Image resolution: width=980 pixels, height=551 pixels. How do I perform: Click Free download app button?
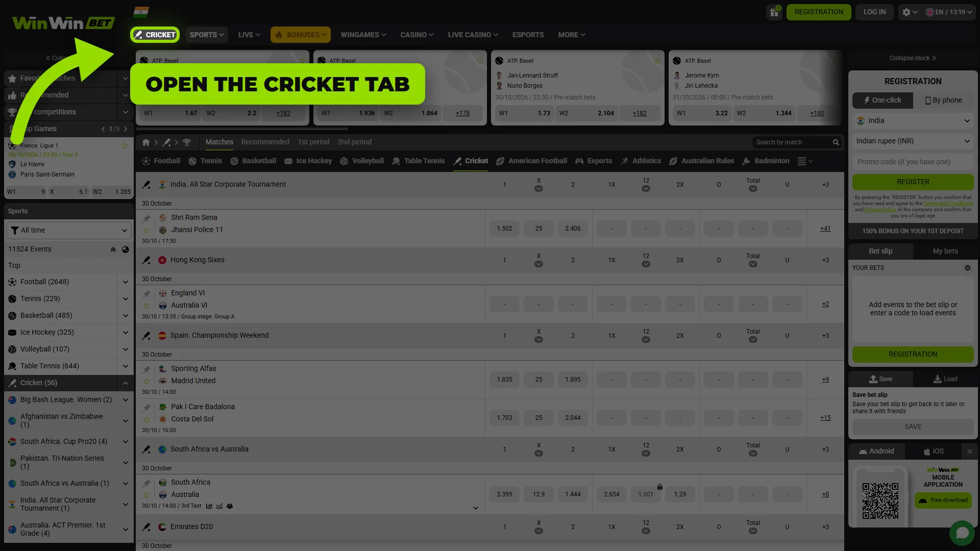[x=943, y=500]
